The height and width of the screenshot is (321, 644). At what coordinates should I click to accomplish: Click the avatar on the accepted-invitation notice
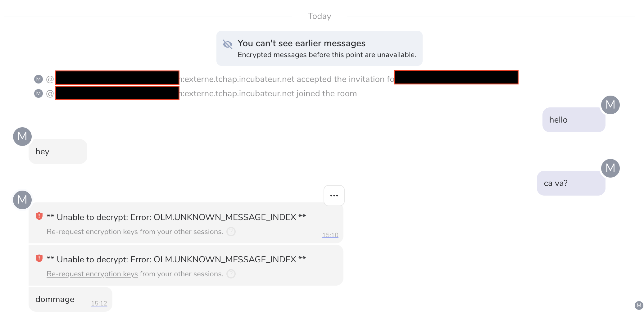click(x=38, y=79)
